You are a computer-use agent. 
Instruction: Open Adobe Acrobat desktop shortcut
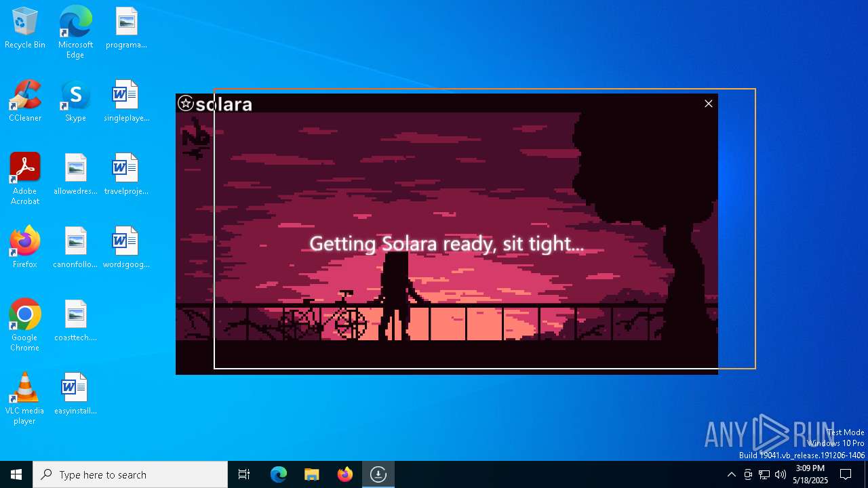pos(25,179)
